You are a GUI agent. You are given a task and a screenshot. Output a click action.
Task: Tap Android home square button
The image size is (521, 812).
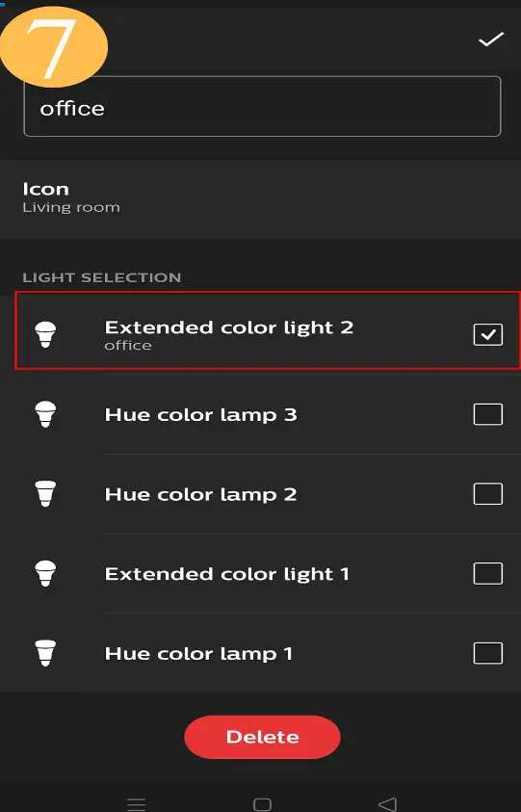pyautogui.click(x=262, y=804)
